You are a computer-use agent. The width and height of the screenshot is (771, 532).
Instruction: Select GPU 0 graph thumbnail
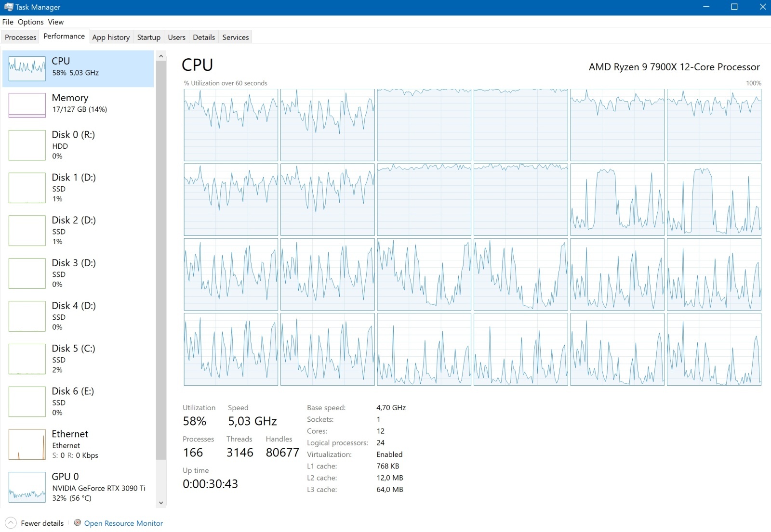[x=27, y=487]
